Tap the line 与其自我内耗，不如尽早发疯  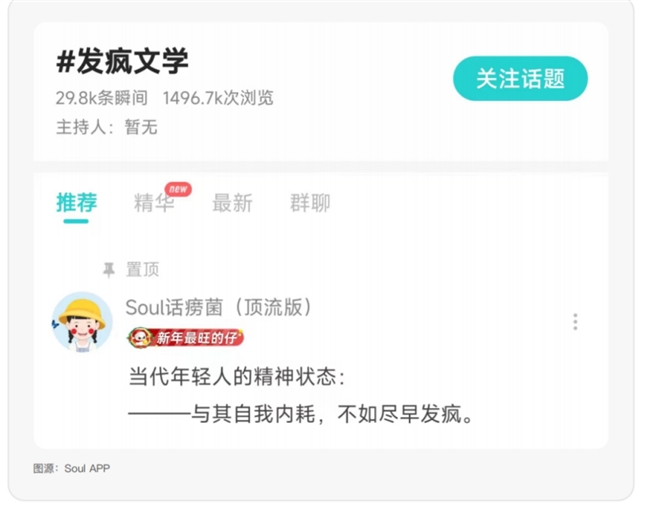(x=301, y=414)
